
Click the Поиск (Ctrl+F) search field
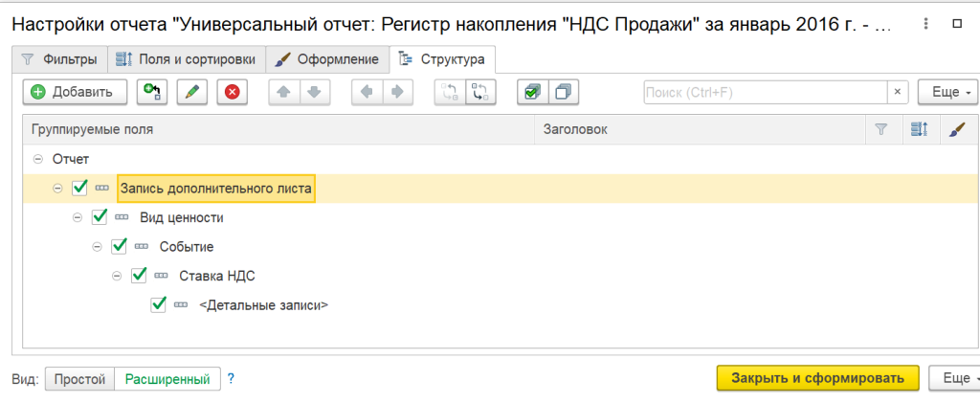coord(766,92)
